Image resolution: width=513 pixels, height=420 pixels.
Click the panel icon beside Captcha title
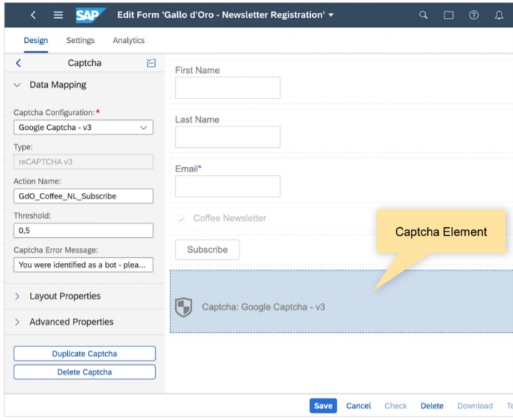click(151, 63)
